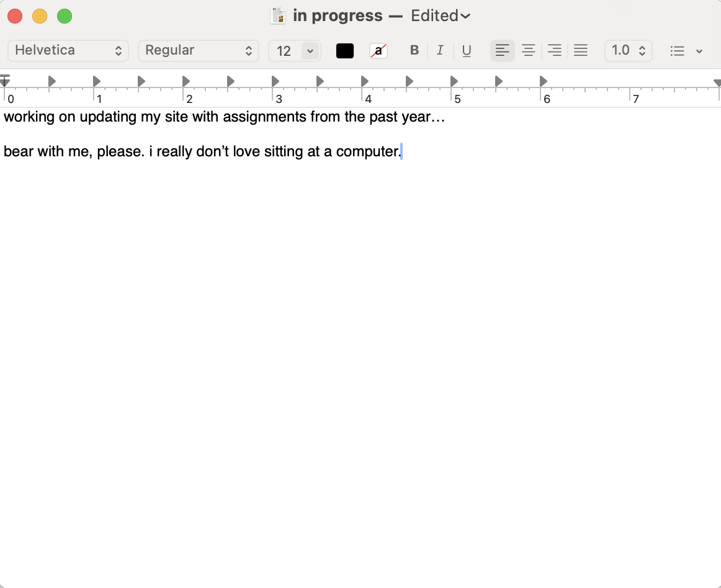Minimize the window with yellow button

point(40,16)
